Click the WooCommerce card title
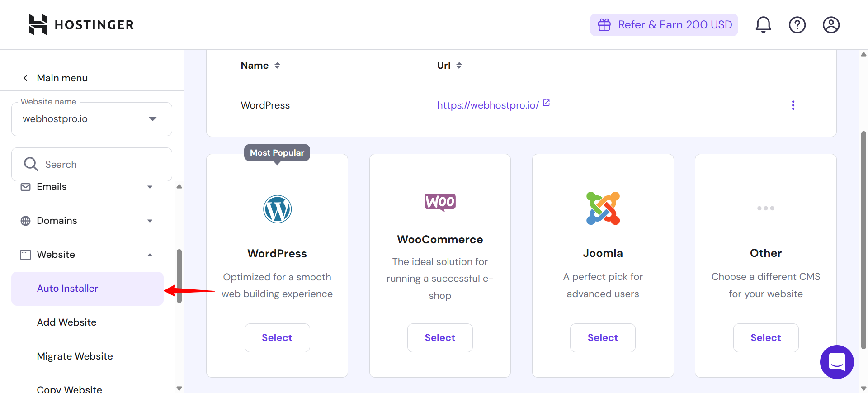This screenshot has width=868, height=393. (x=440, y=240)
